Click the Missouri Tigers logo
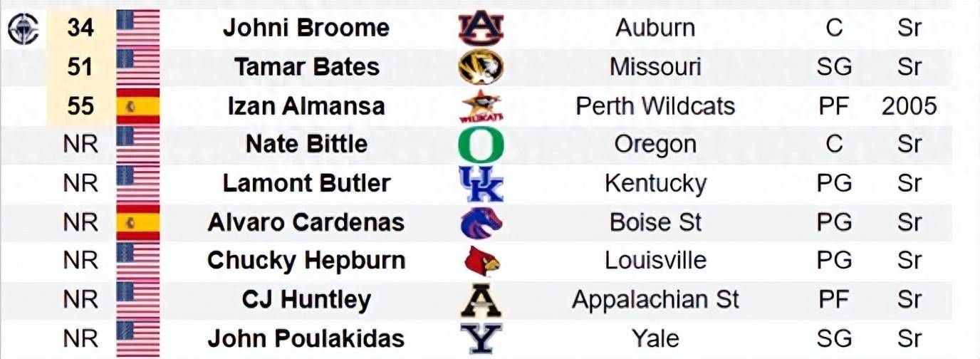Screen dimensions: 980x359 click(x=481, y=67)
